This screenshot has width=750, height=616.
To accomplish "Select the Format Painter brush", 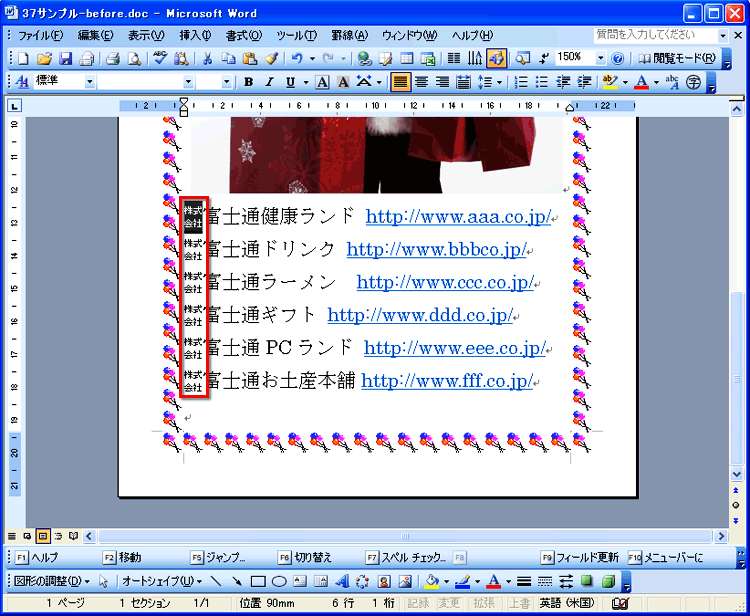I will click(271, 59).
